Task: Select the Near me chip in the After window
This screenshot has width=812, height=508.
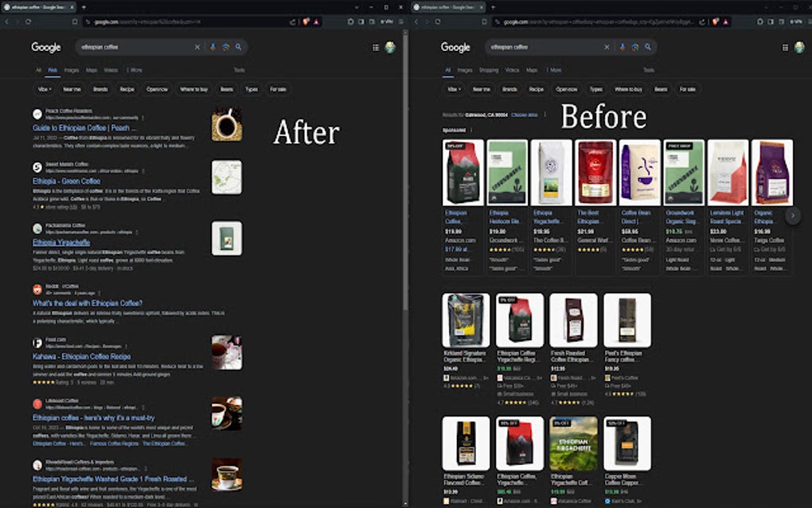Action: click(72, 89)
